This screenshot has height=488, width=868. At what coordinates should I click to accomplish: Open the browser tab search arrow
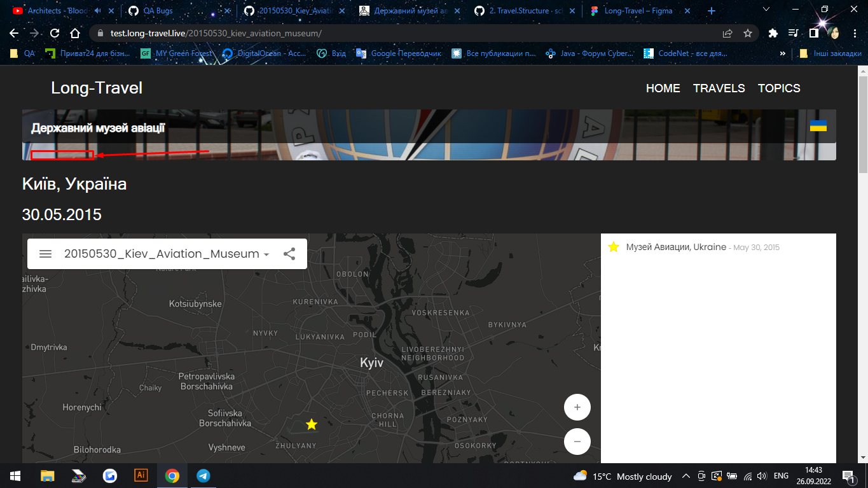click(766, 10)
